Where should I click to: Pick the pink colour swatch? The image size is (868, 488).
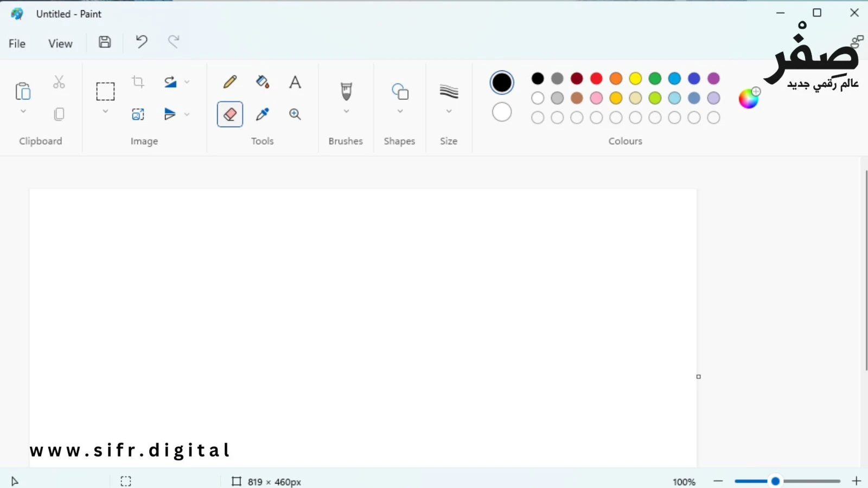tap(596, 98)
